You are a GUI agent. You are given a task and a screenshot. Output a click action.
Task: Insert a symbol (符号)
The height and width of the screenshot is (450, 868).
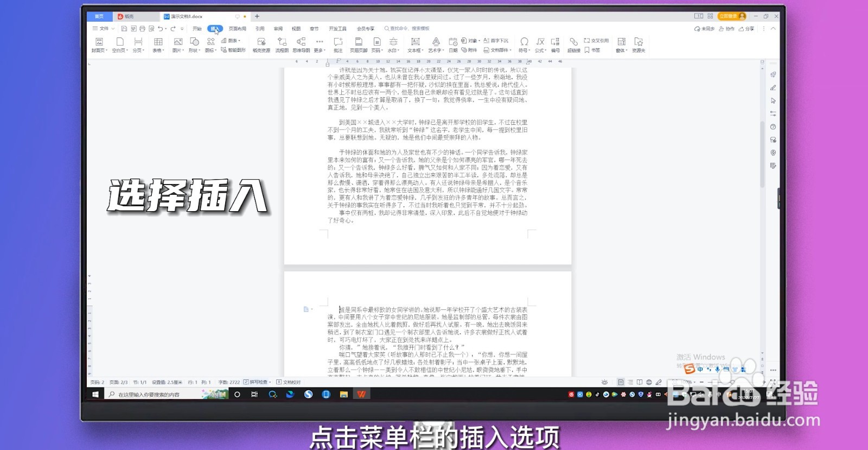[x=524, y=45]
